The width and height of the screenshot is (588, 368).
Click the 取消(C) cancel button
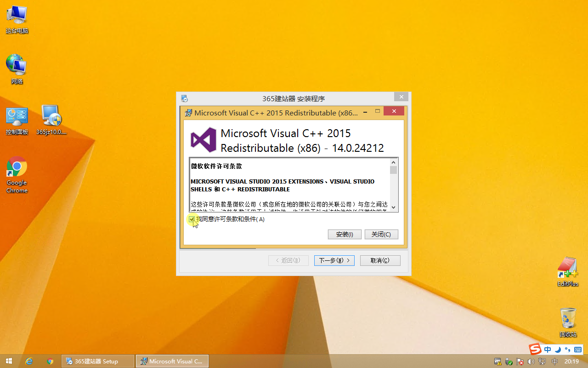[380, 260]
